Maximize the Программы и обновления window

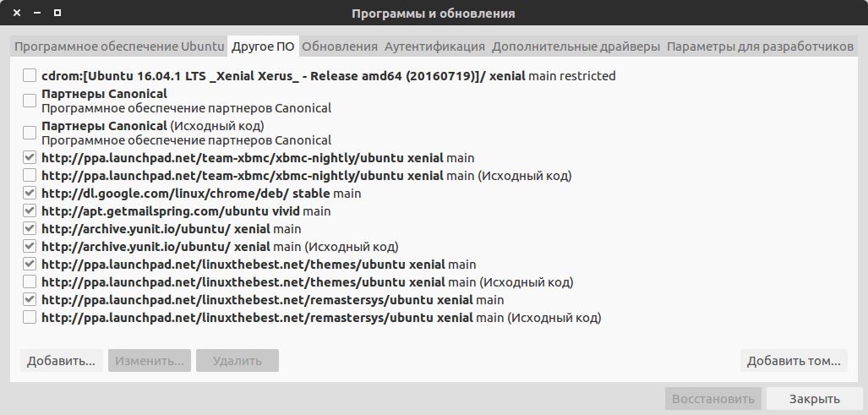(57, 13)
